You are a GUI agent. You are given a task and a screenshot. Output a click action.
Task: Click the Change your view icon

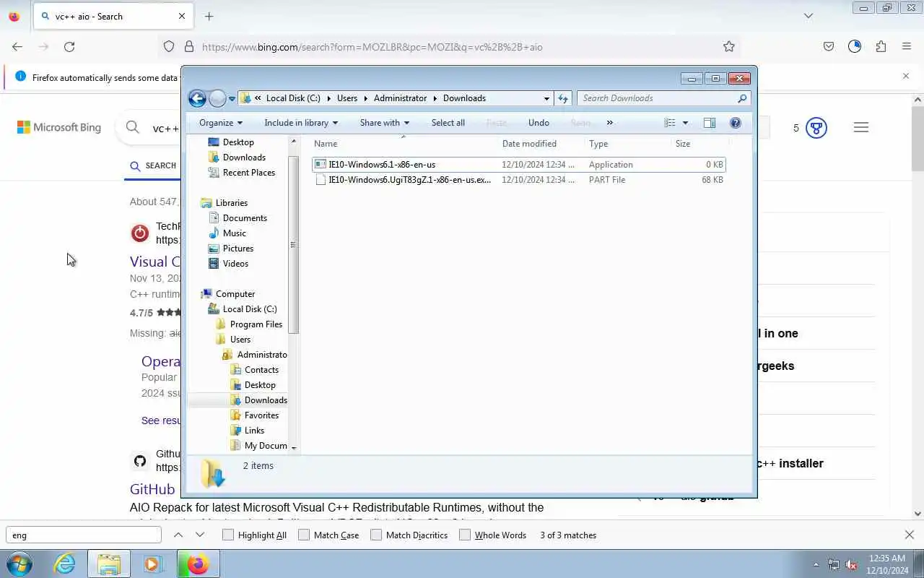(670, 123)
